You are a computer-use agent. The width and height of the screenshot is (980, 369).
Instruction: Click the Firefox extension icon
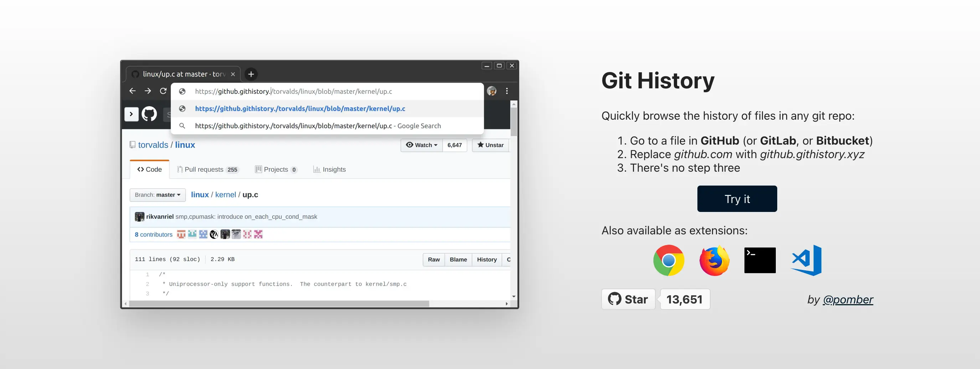click(x=714, y=260)
